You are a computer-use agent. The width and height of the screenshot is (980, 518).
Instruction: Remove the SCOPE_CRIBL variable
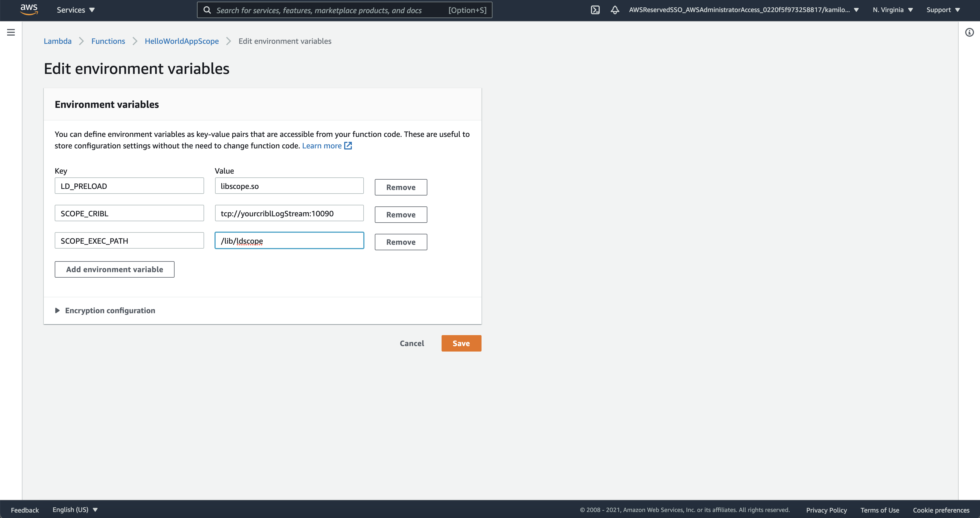tap(401, 215)
